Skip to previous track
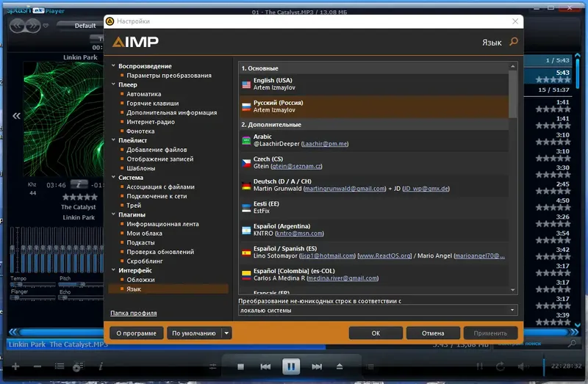 click(265, 367)
